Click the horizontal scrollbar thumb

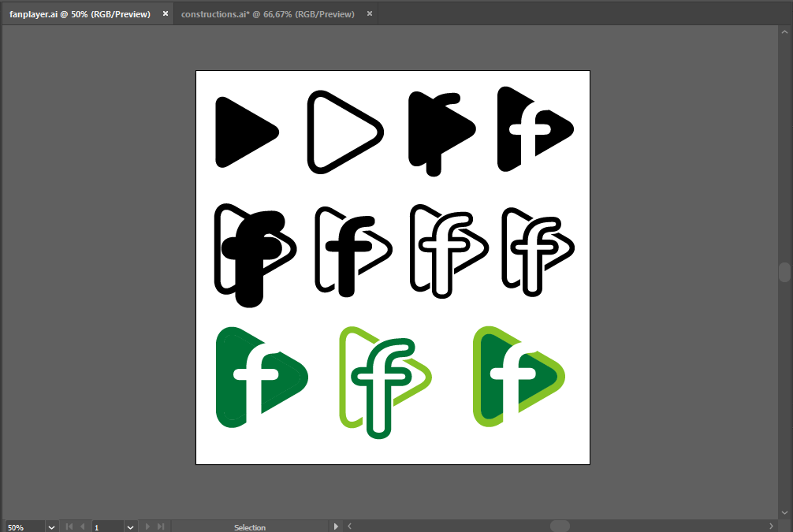560,526
